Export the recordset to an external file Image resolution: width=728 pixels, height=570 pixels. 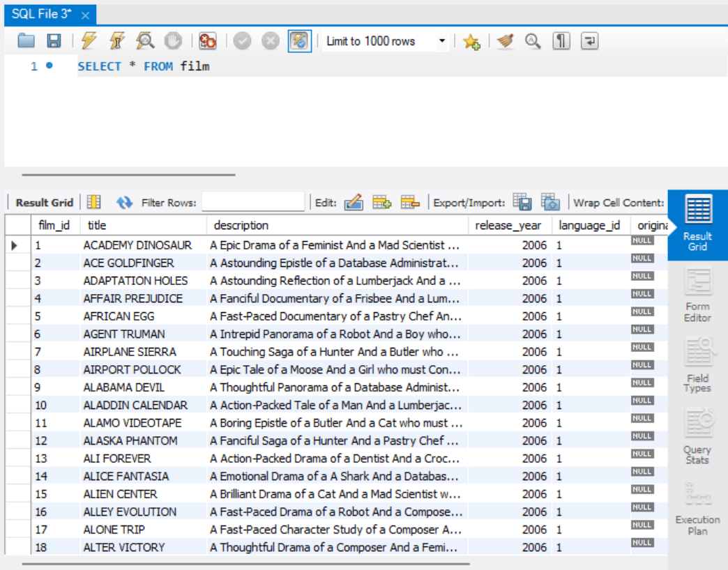pos(522,202)
